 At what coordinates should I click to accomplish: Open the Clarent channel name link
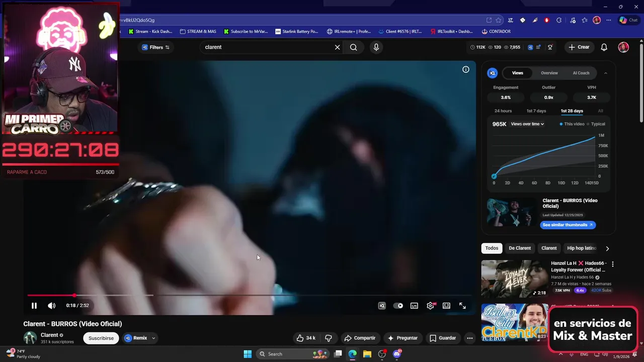(x=49, y=335)
